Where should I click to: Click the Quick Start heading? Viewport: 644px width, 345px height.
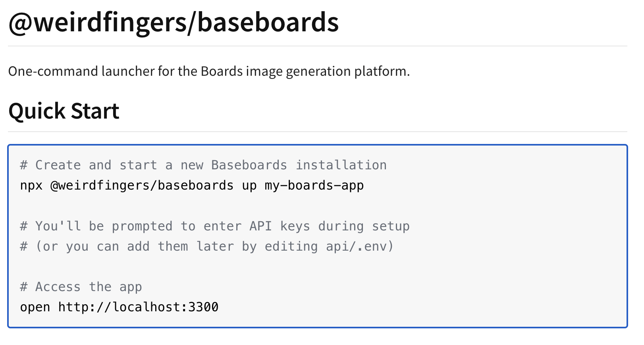[64, 111]
